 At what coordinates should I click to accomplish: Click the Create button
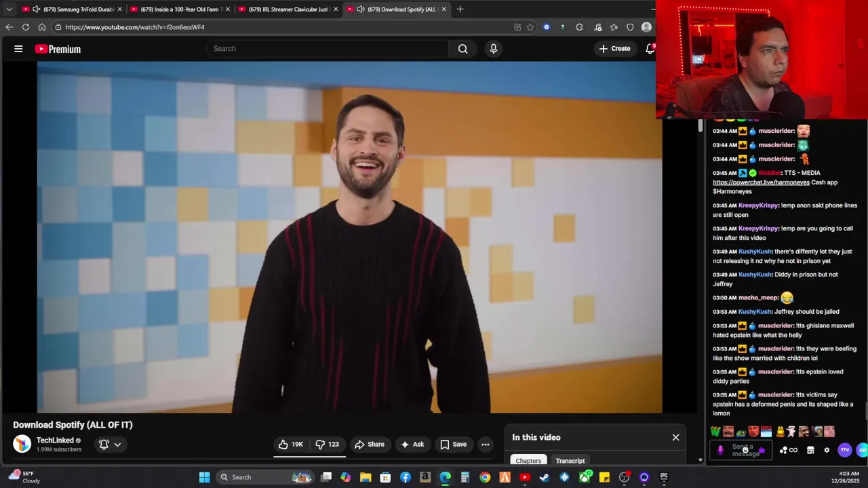pos(614,49)
